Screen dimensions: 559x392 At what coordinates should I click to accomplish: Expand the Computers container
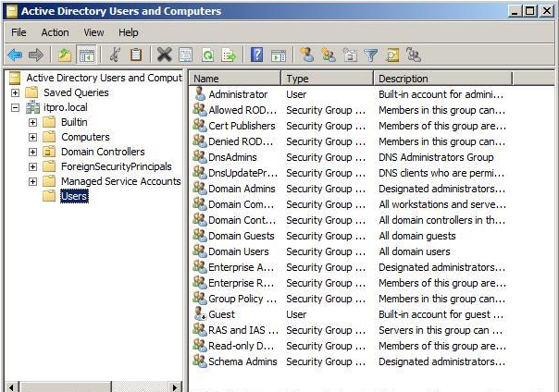32,137
